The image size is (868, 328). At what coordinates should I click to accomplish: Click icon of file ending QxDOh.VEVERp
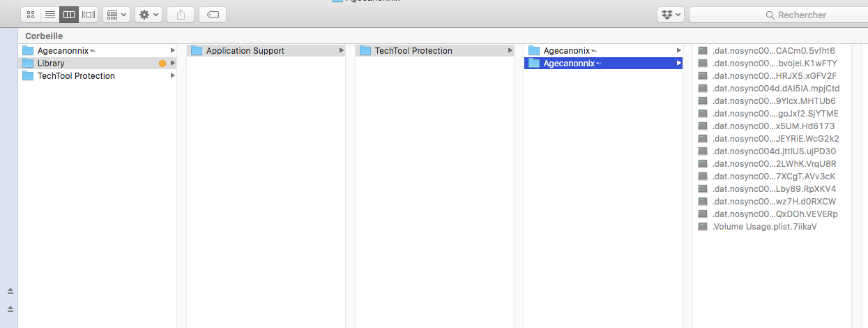703,214
